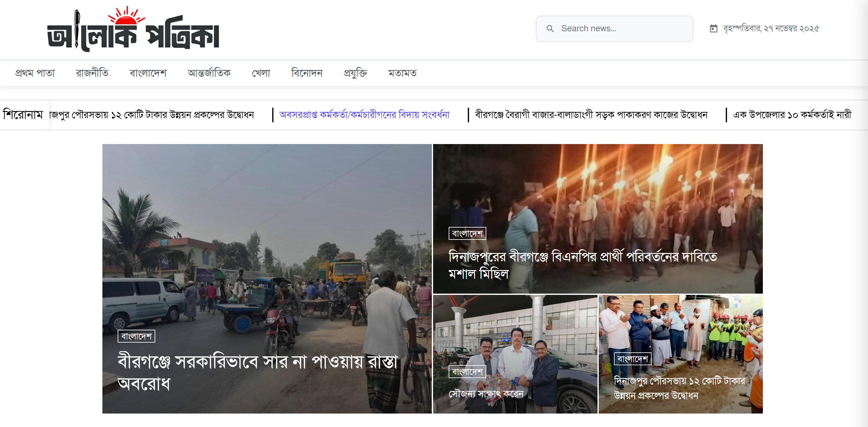Switch to the আন্তর্জাতিক section

[x=209, y=73]
